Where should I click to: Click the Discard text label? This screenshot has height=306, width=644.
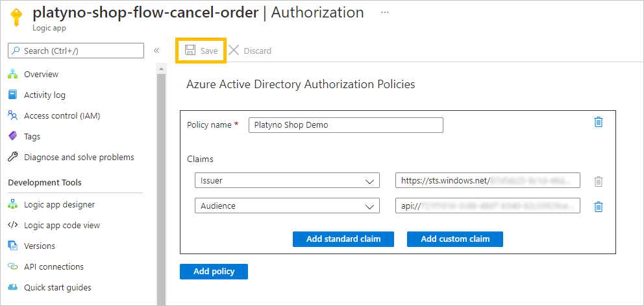[258, 51]
